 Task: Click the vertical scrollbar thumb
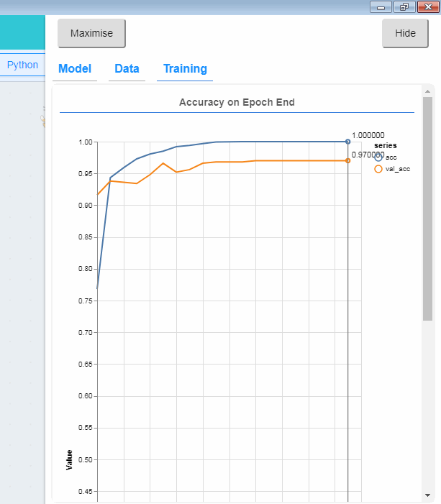click(427, 209)
